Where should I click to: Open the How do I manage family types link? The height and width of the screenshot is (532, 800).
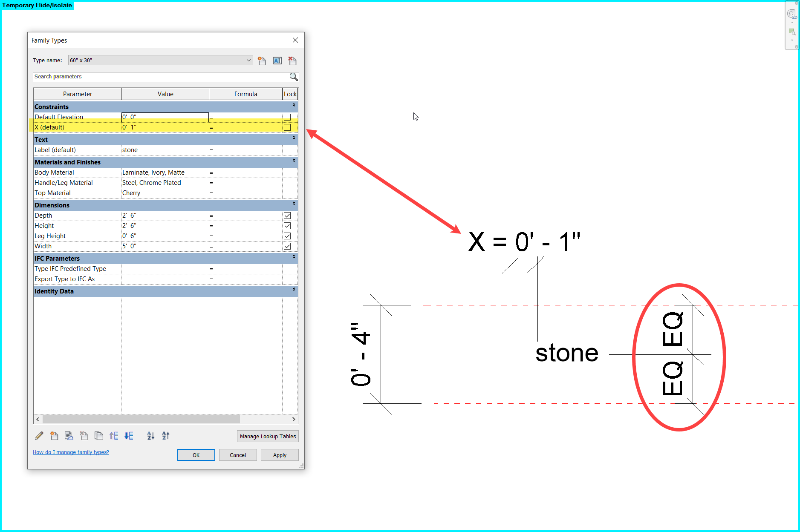71,452
